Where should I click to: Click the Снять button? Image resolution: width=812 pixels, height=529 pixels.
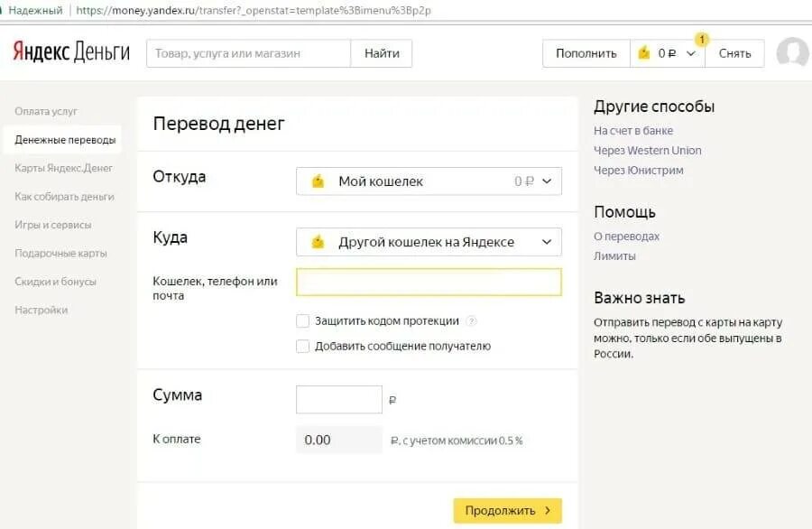click(x=734, y=53)
